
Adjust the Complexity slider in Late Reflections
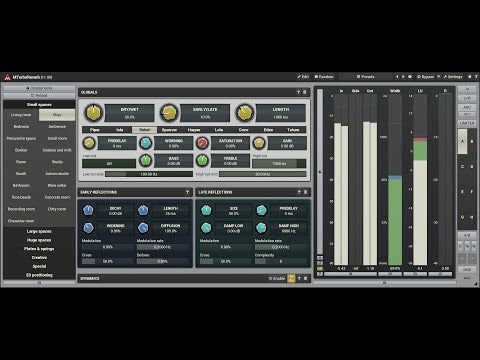tap(281, 261)
